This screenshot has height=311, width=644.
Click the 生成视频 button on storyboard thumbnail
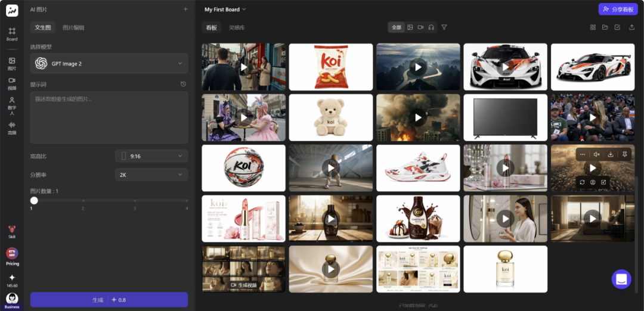tap(243, 285)
